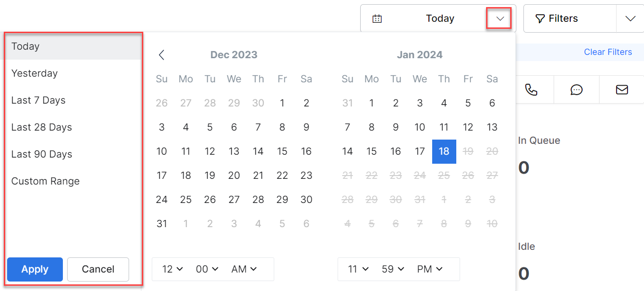Screen dimensions: 644x291
Task: Click the chat bubble channel icon
Action: (x=576, y=89)
